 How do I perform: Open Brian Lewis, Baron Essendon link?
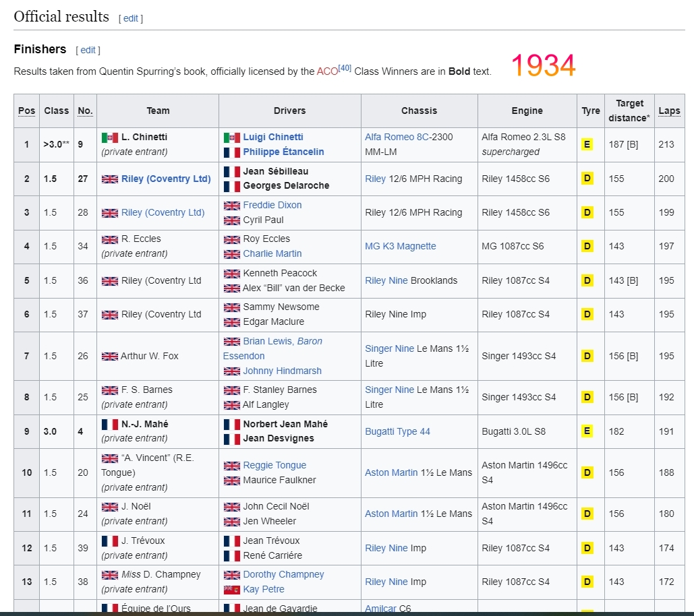click(272, 348)
